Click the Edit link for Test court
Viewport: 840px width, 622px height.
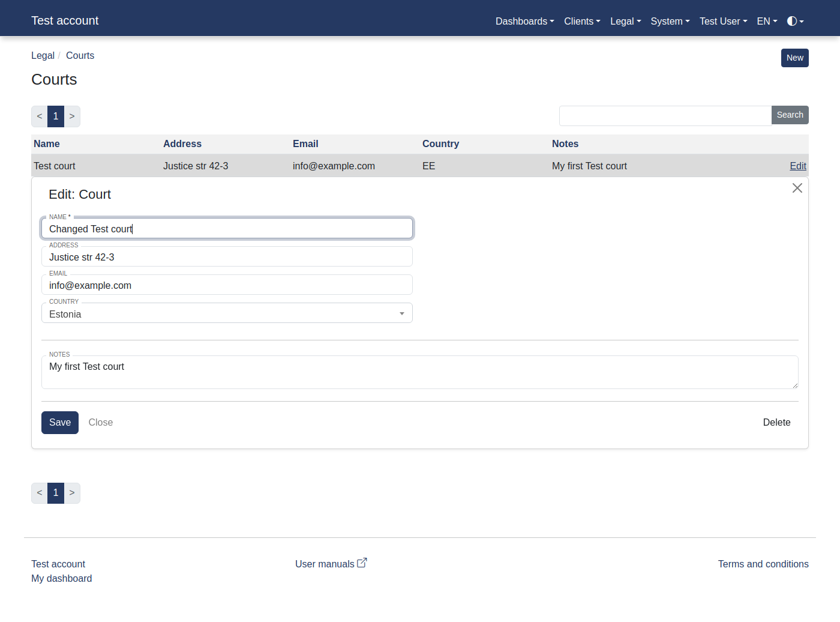[x=797, y=166]
